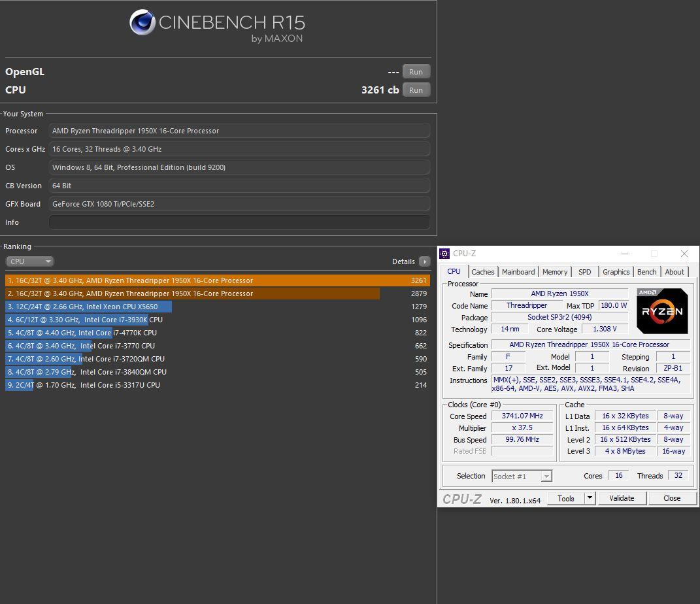Select the Core i5-3317U ranking row
The width and height of the screenshot is (700, 604).
pyautogui.click(x=218, y=385)
